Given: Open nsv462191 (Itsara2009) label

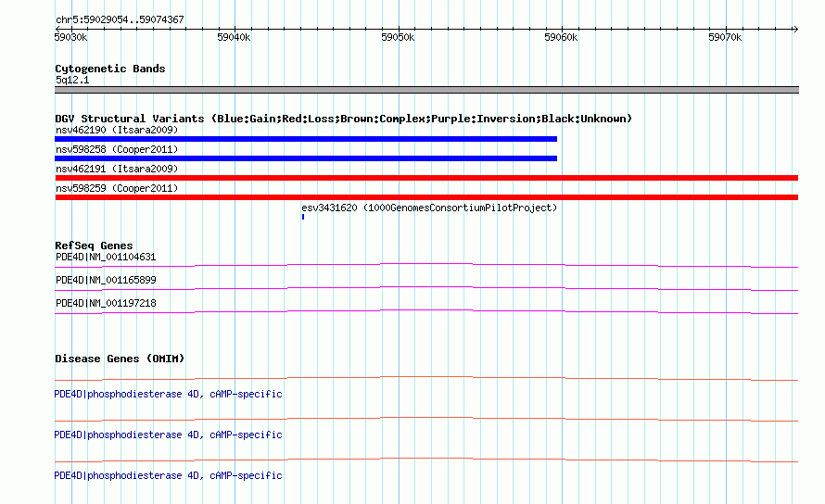Looking at the screenshot, I should [117, 169].
